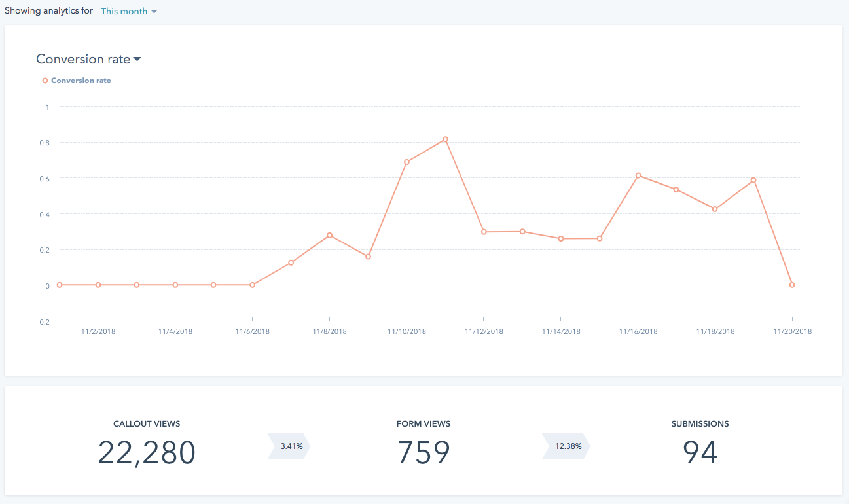Select the data point above 11/8/2018
The width and height of the screenshot is (849, 504).
(329, 235)
